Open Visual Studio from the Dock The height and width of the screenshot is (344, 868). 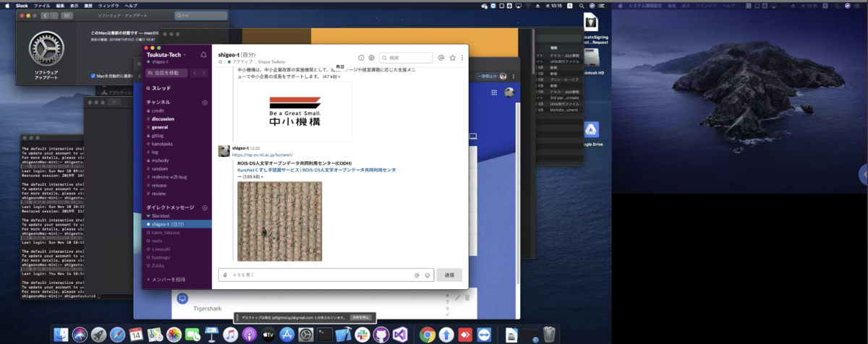pos(401,335)
